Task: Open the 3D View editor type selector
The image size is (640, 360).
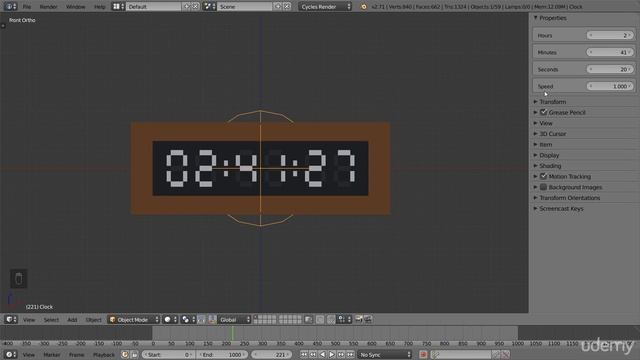Action: [x=11, y=320]
